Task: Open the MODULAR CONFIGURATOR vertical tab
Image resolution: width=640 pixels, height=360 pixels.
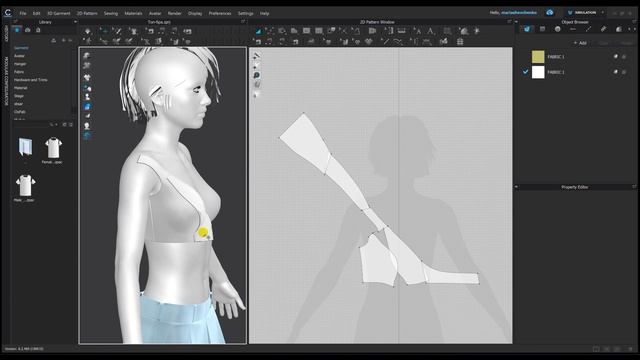Action: click(6, 81)
